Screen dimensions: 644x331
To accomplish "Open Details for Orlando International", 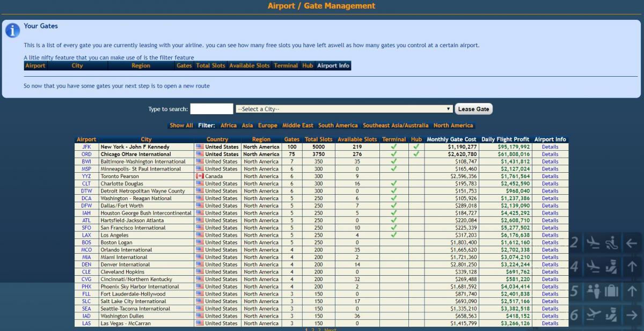I will pyautogui.click(x=550, y=249).
